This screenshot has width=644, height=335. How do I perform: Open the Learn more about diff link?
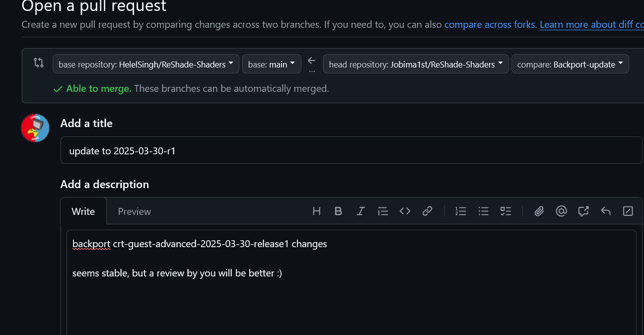592,24
